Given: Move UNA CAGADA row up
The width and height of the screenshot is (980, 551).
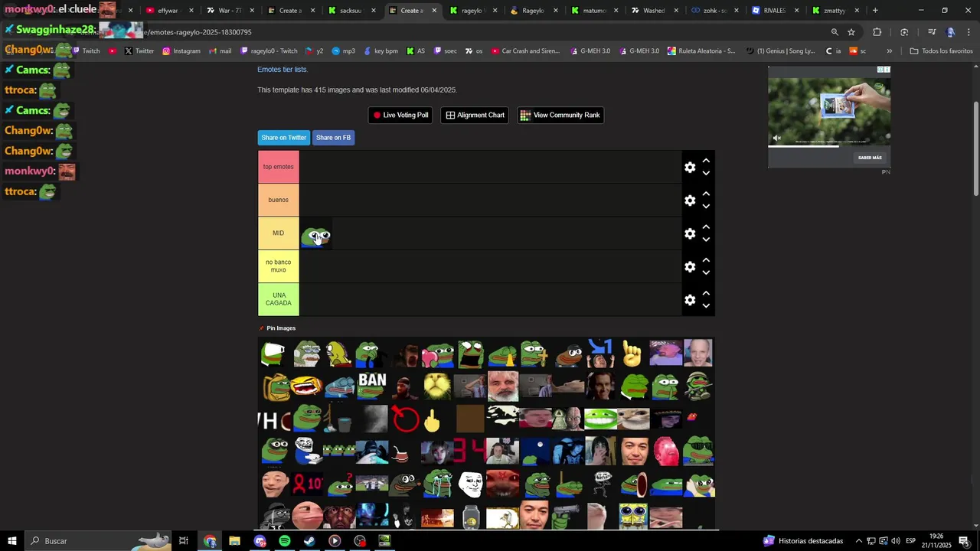Looking at the screenshot, I should coord(706,294).
